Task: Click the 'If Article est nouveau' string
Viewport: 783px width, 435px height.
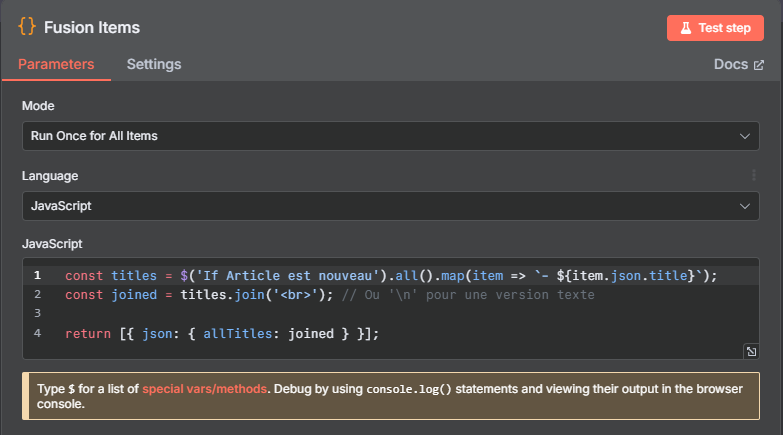Action: click(x=288, y=276)
